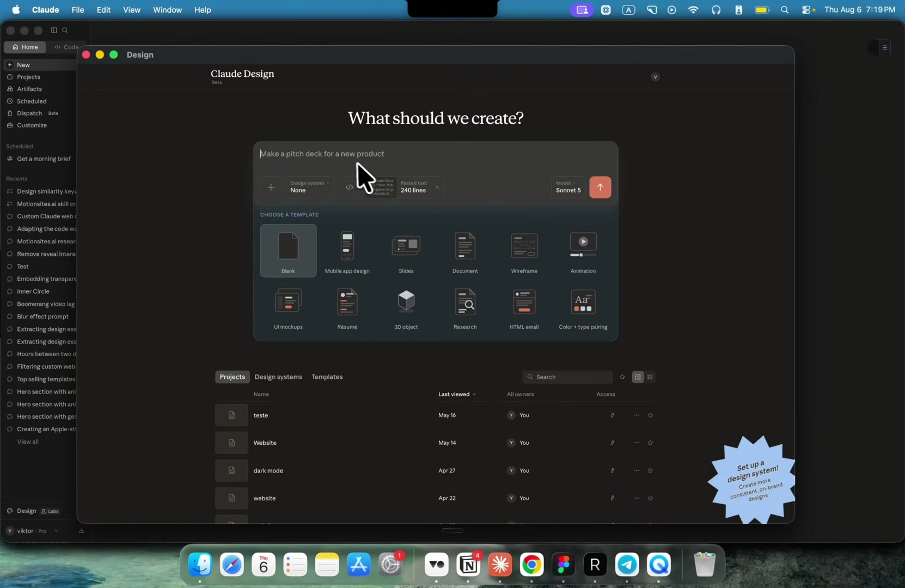Image resolution: width=905 pixels, height=588 pixels.
Task: Choose the Mobile app design template
Action: pyautogui.click(x=347, y=250)
